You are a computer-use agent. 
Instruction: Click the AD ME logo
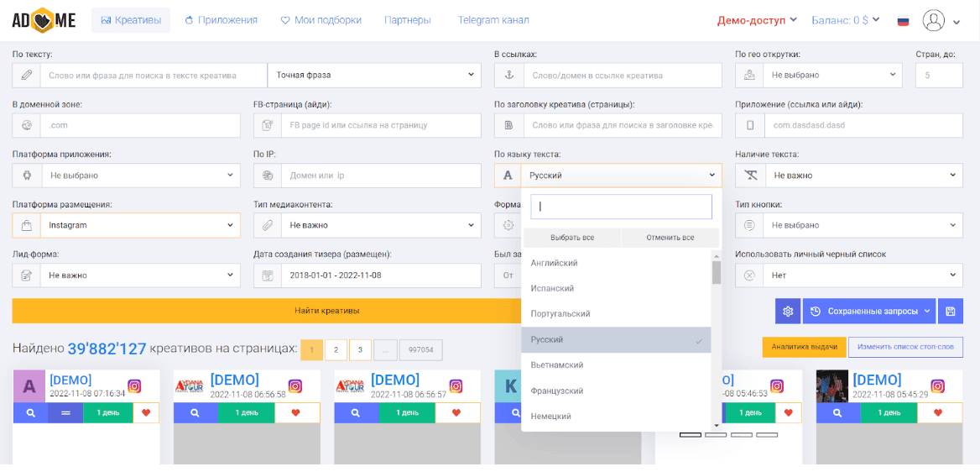pos(44,20)
